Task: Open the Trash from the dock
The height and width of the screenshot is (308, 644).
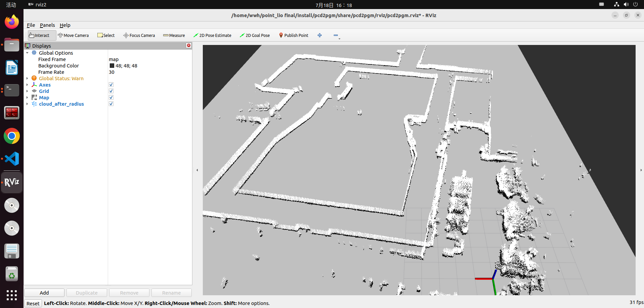Action: [12, 274]
